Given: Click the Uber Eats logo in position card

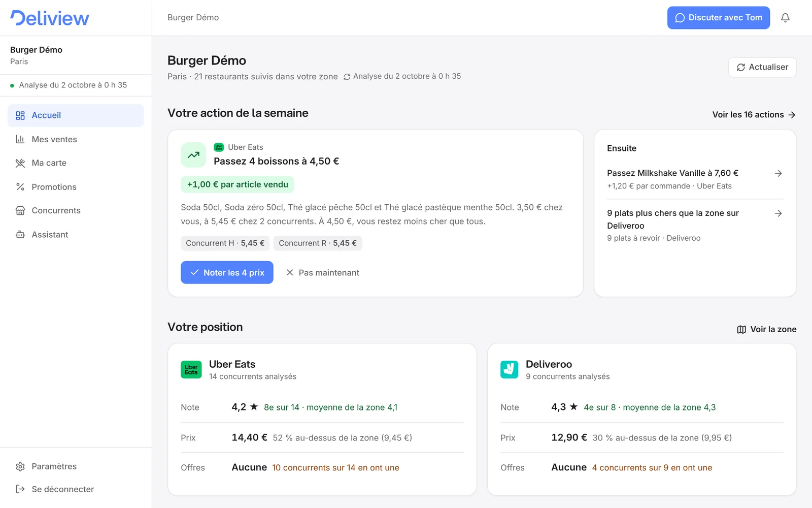Looking at the screenshot, I should 191,369.
